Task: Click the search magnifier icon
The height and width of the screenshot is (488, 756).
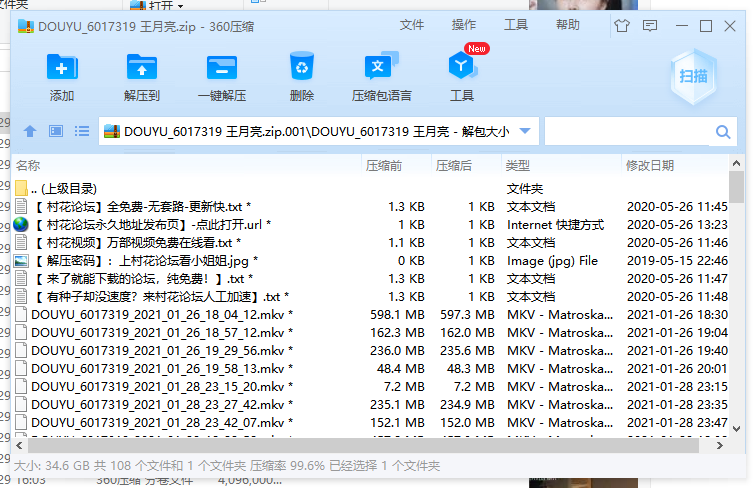Action: pos(723,131)
